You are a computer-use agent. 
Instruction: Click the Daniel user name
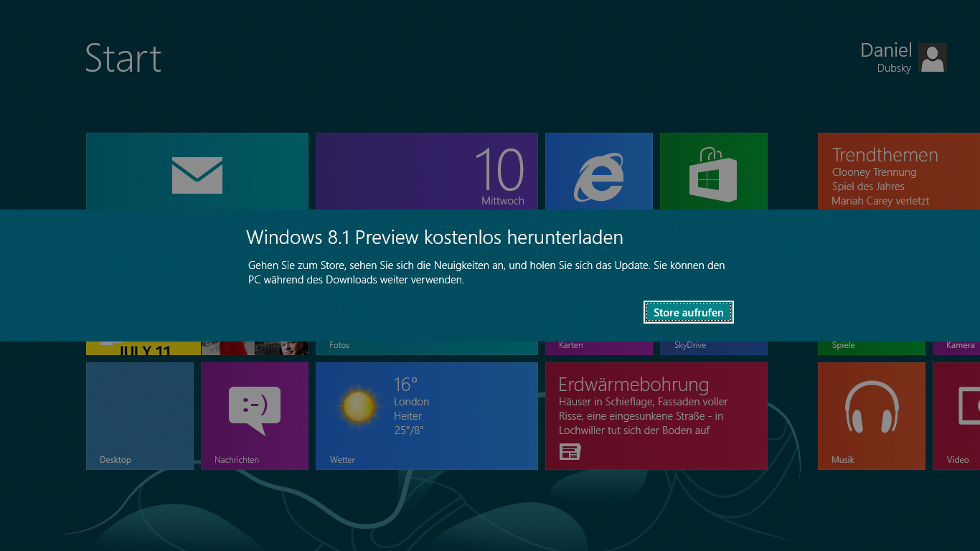click(886, 50)
